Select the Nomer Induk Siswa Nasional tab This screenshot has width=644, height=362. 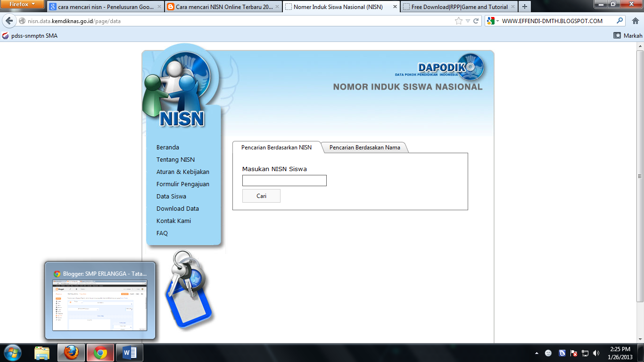coord(341,7)
